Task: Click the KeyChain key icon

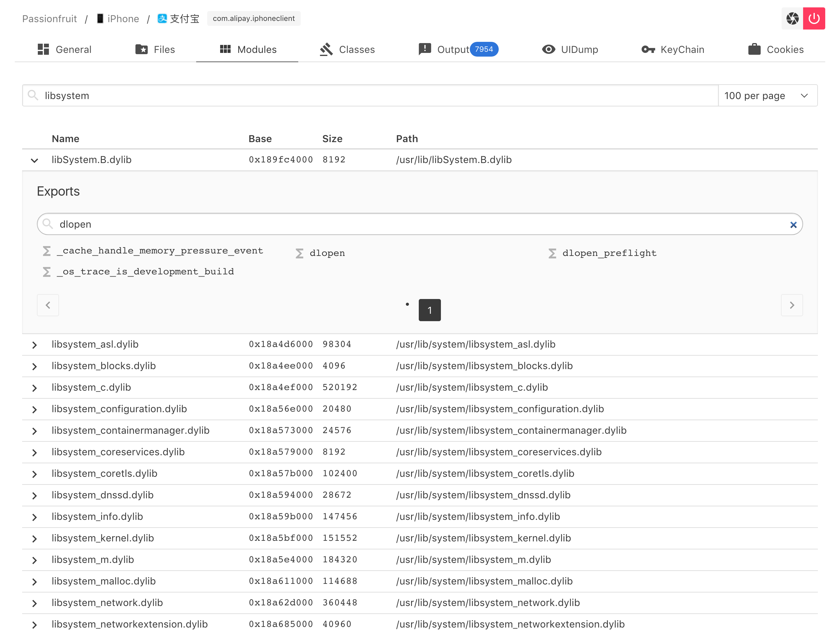Action: click(648, 50)
